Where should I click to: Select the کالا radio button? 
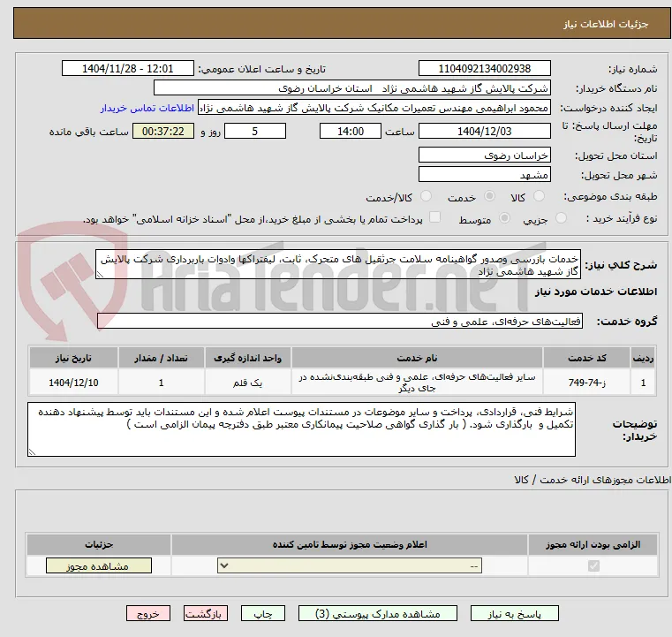539,196
